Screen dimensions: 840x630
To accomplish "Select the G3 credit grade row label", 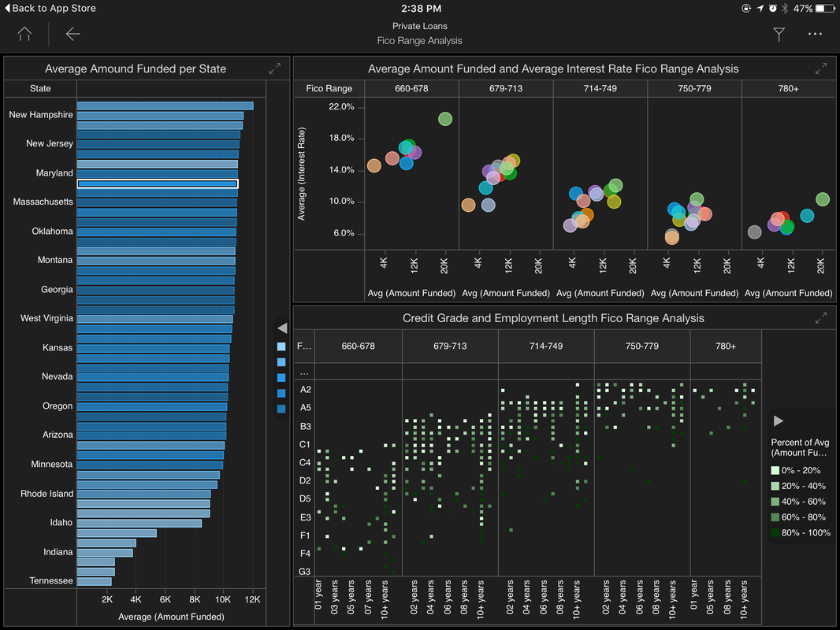I will point(305,571).
